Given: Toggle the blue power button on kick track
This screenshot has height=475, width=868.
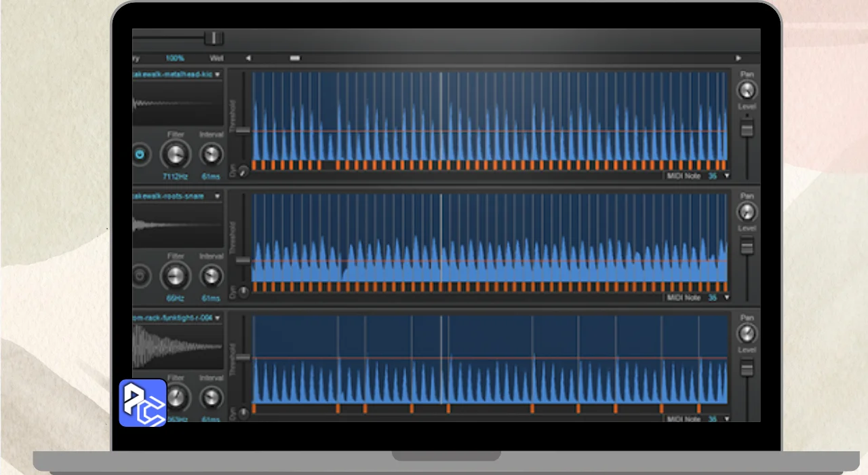Looking at the screenshot, I should coord(140,155).
